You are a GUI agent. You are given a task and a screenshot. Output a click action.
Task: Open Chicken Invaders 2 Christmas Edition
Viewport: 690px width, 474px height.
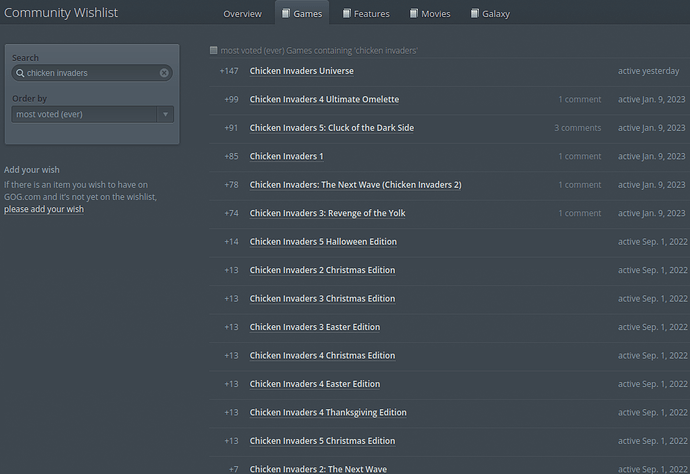click(x=322, y=270)
